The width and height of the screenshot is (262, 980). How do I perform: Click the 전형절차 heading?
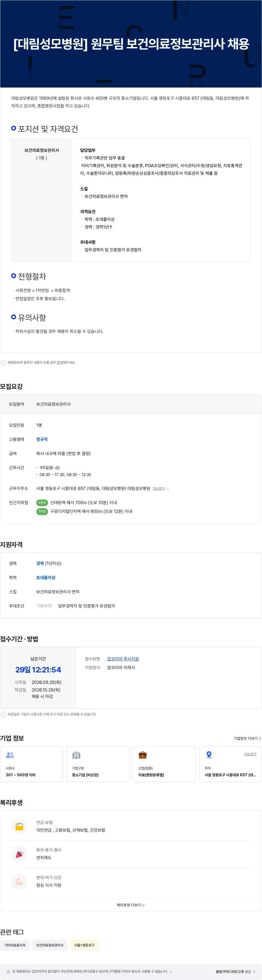[x=32, y=276]
